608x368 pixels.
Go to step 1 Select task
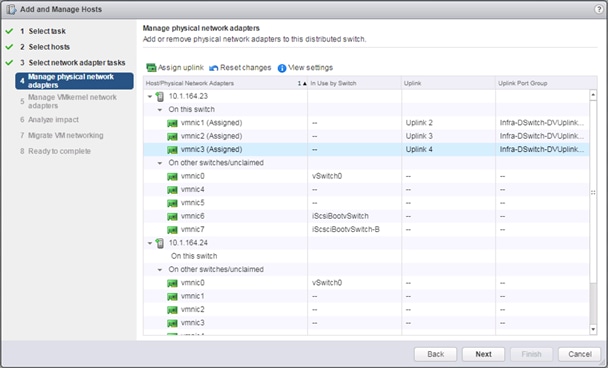[x=47, y=31]
